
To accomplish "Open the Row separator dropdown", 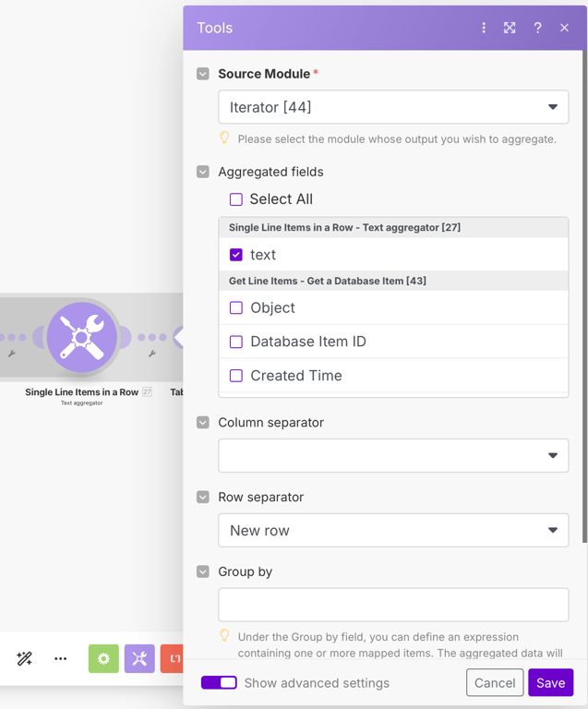I will [x=393, y=530].
